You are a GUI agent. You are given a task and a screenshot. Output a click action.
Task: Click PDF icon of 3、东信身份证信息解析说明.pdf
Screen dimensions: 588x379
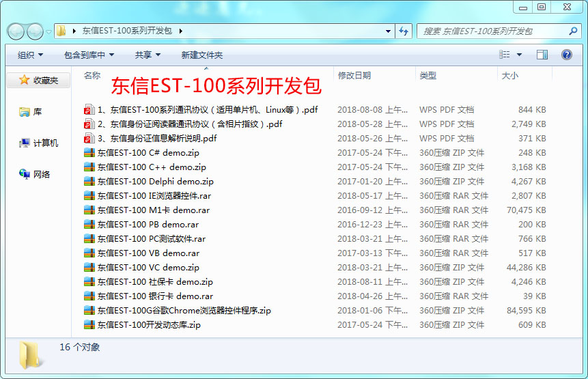click(89, 139)
